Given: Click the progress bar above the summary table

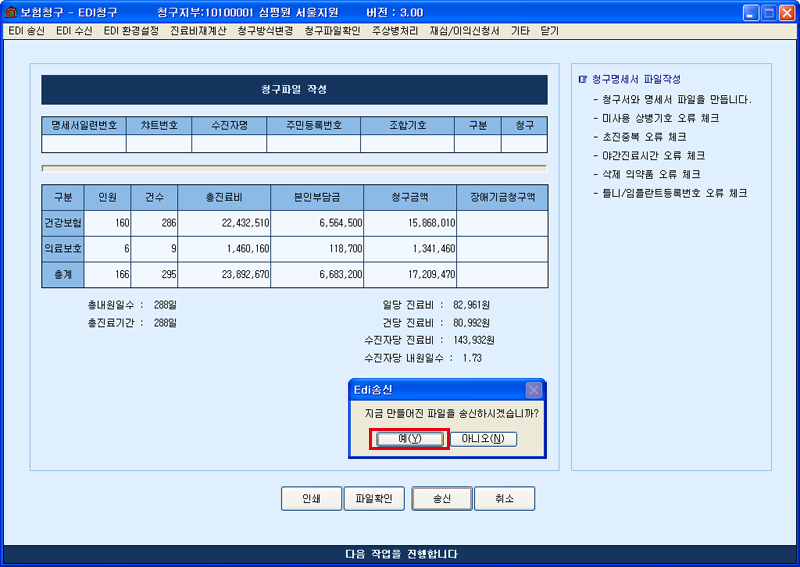Looking at the screenshot, I should [294, 168].
